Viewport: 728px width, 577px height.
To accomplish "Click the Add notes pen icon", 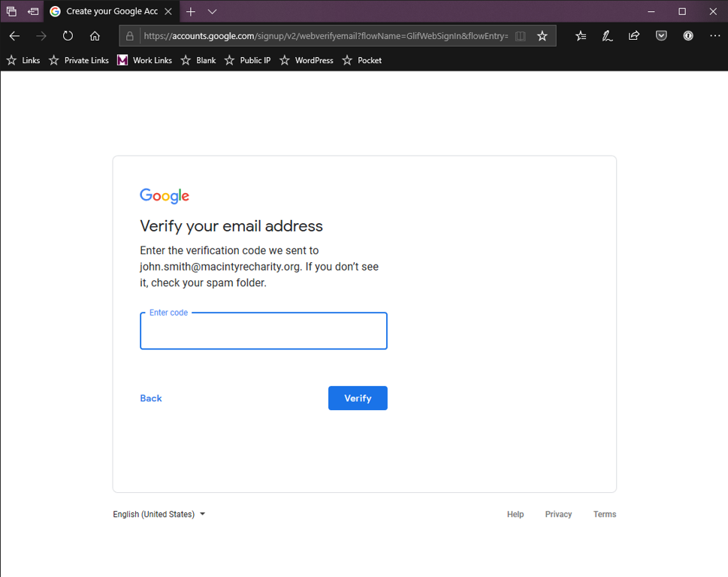I will tap(607, 36).
